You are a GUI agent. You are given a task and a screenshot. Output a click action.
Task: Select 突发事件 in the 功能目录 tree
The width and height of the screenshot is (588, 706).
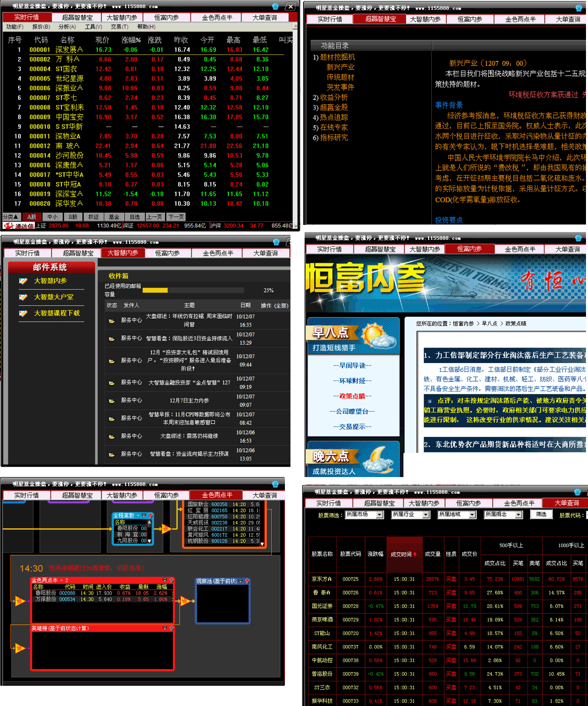click(340, 87)
